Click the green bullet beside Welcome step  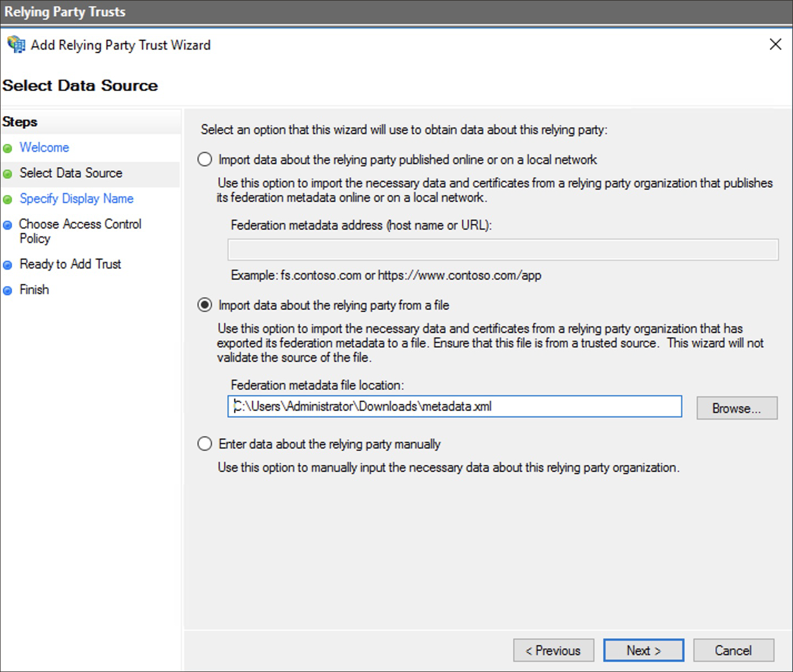[8, 148]
